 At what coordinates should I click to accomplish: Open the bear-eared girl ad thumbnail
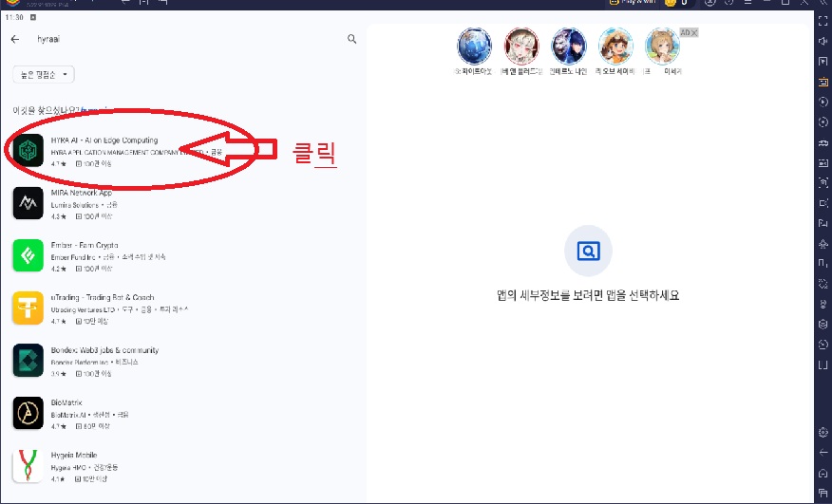[x=662, y=47]
